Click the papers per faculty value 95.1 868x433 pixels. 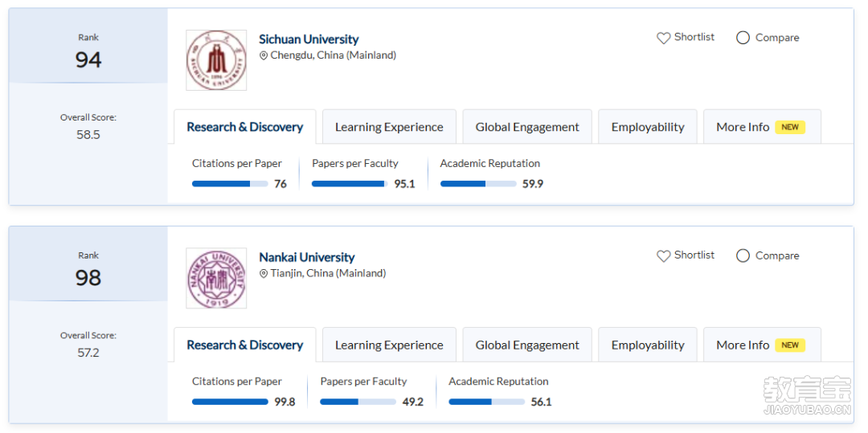[404, 184]
